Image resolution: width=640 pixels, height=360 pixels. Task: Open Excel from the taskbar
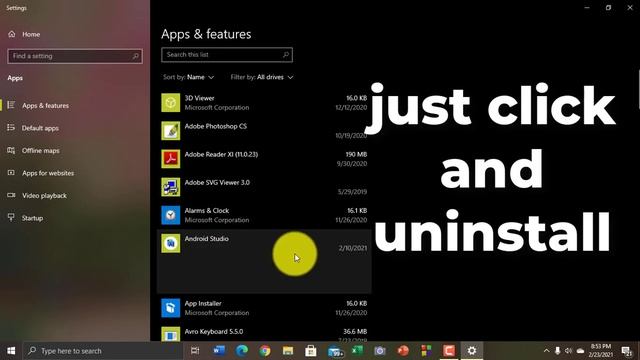(x=357, y=351)
